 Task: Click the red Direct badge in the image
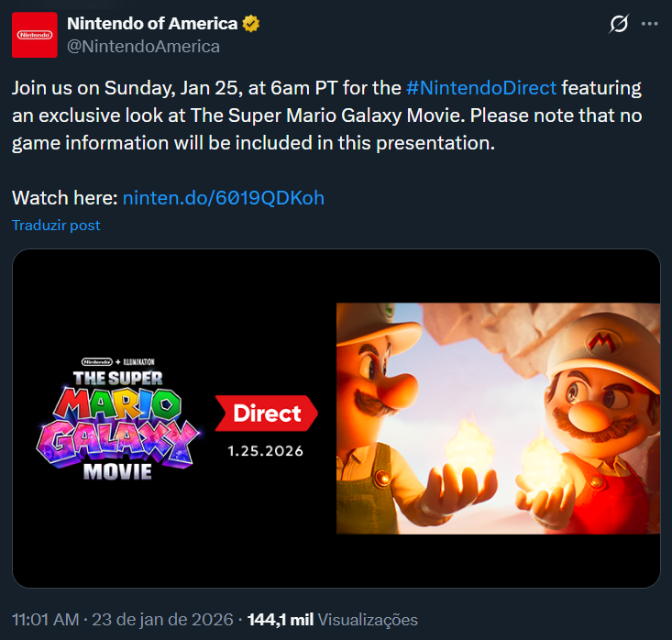point(266,414)
